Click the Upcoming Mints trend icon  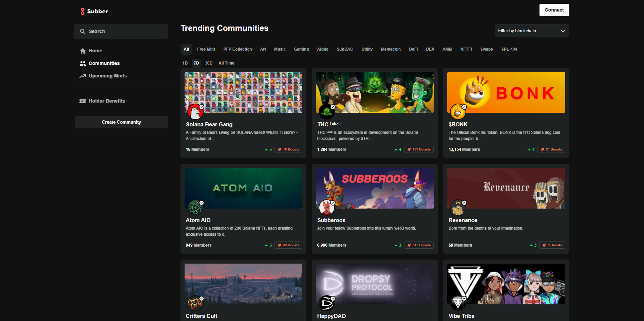click(83, 76)
